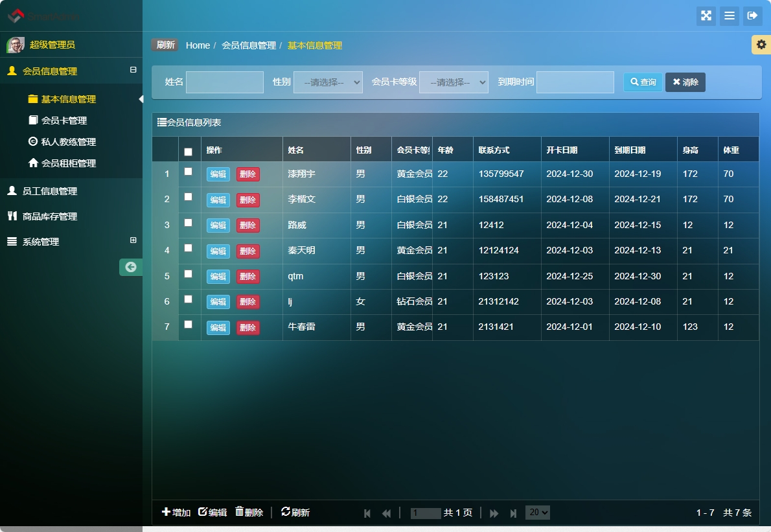Click the footer 删除 trash button

tap(249, 513)
